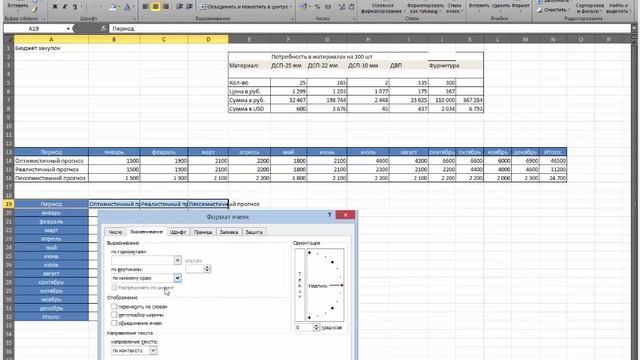
Task: Align text left in the ribbon
Action: (x=145, y=7)
